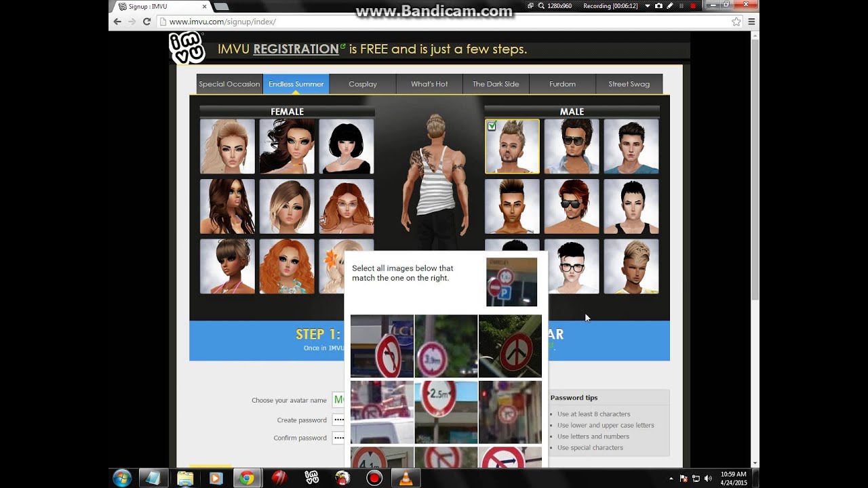Image resolution: width=868 pixels, height=488 pixels.
Task: Click Bandicam red record icon in taskbar
Action: (x=374, y=479)
